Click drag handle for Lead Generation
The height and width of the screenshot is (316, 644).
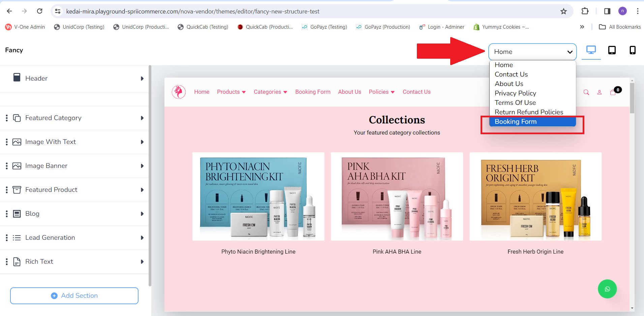[x=7, y=238]
